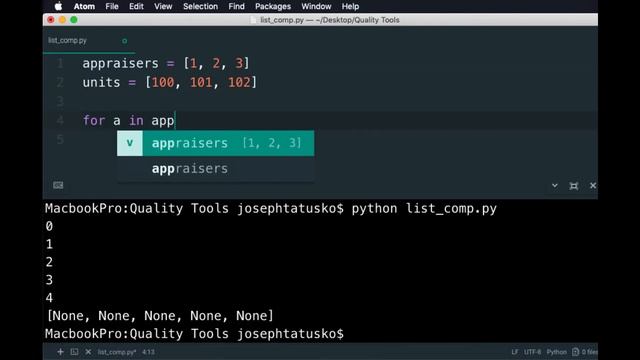Click the terminal keyboard input icon
The image size is (640, 360).
(58, 185)
